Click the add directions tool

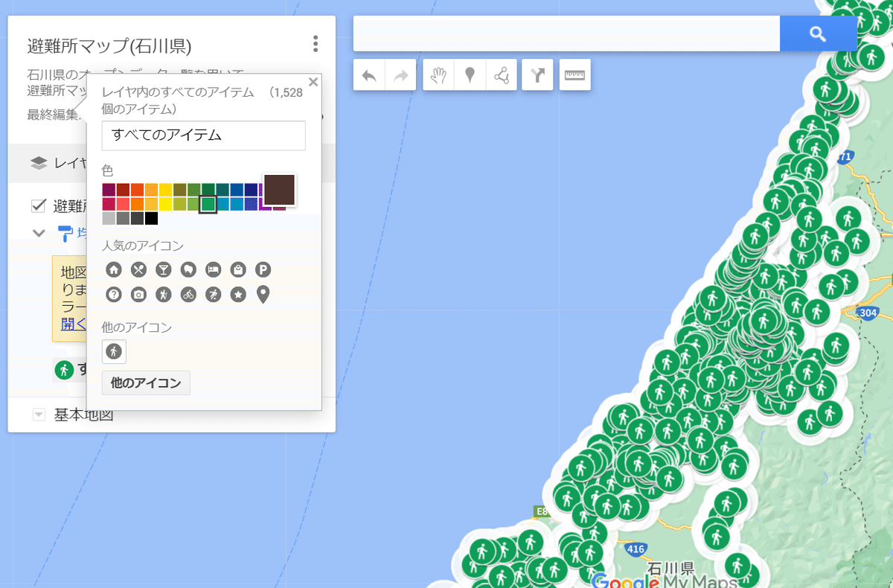click(x=537, y=75)
